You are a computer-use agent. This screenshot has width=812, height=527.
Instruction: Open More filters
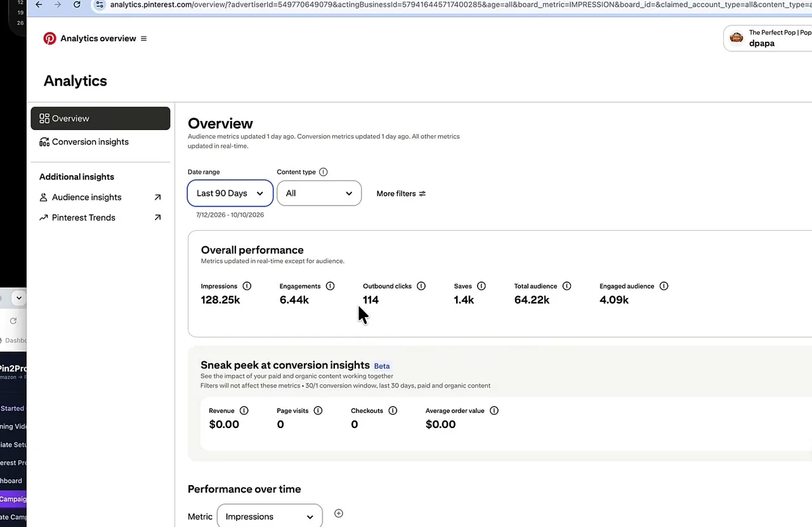pos(401,193)
